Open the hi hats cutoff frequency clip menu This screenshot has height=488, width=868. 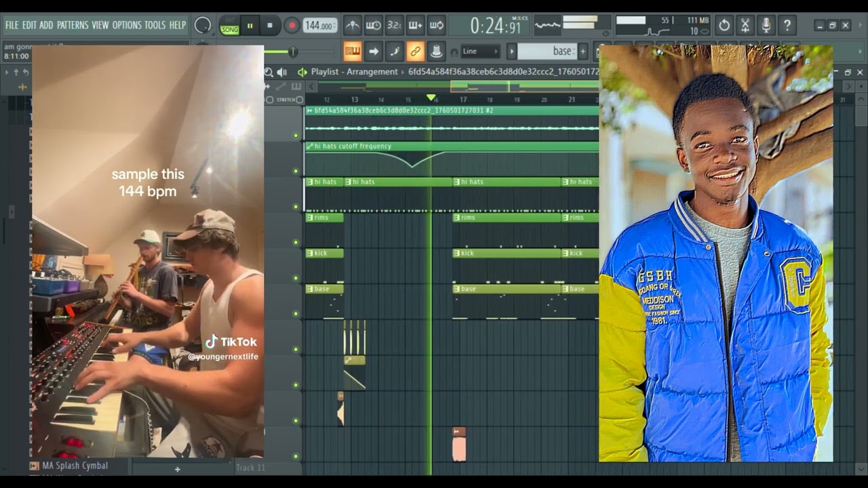pos(310,146)
